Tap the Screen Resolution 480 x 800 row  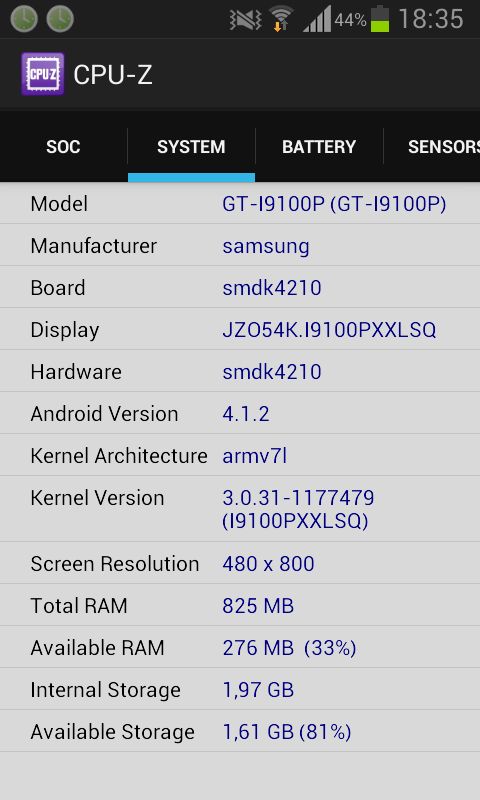pyautogui.click(x=240, y=563)
